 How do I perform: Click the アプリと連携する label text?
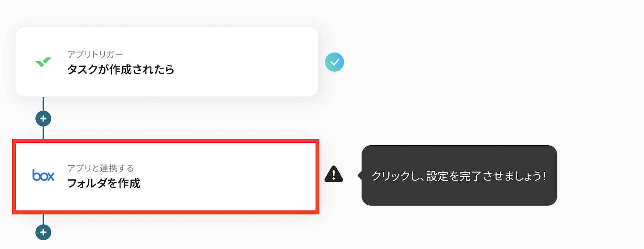click(x=101, y=168)
